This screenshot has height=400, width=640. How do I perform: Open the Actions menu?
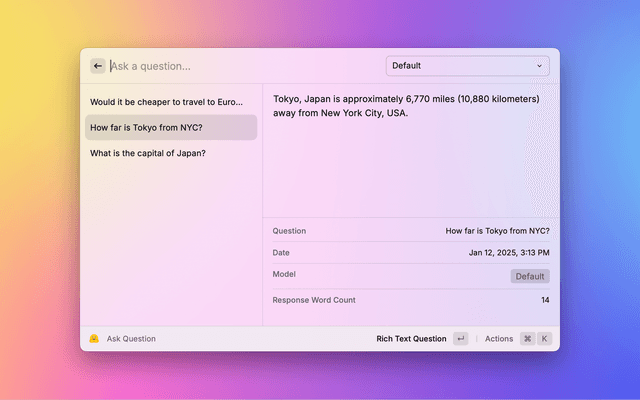click(x=499, y=339)
